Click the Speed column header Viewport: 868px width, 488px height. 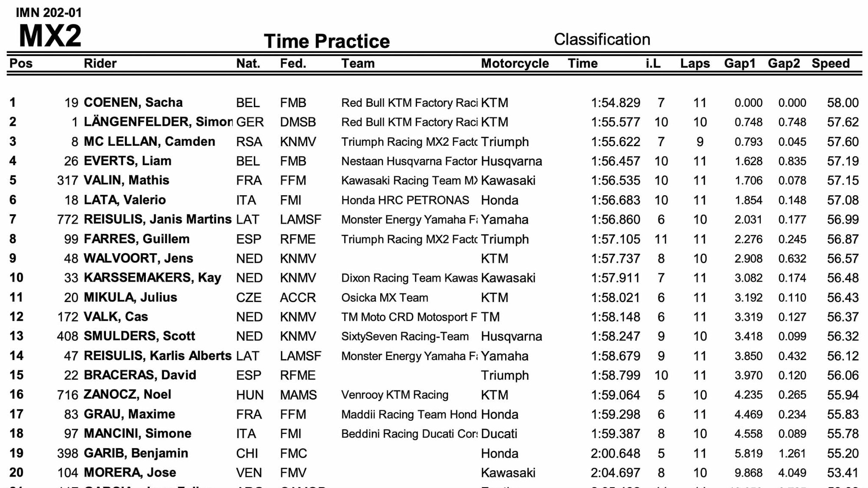point(831,63)
